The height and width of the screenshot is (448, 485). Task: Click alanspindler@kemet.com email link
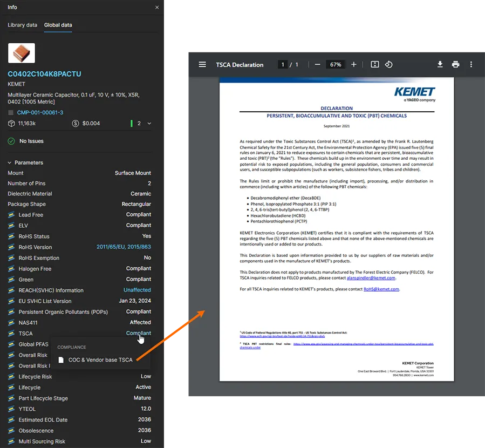click(x=371, y=278)
